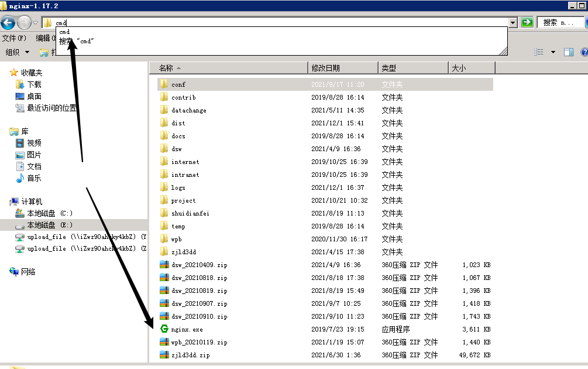
Task: Select the dsw_20210409.zip archive icon
Action: click(164, 265)
